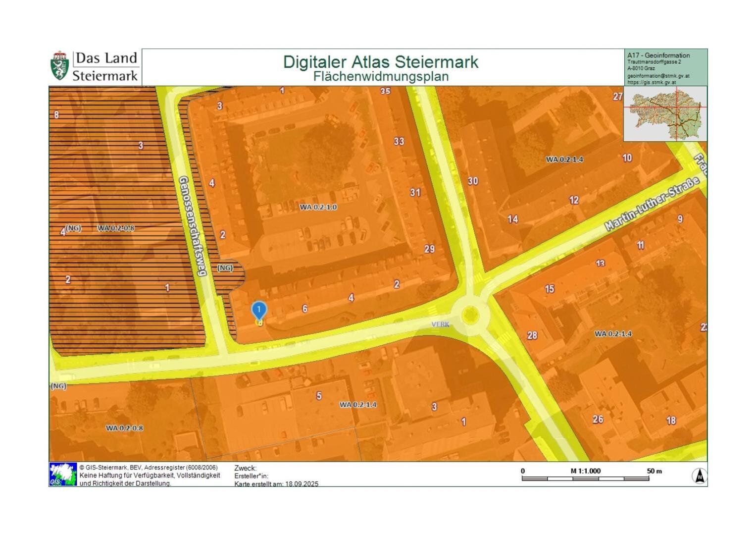Click the GIS Steiermark logo in footer
This screenshot has height=535, width=756.
tap(63, 475)
